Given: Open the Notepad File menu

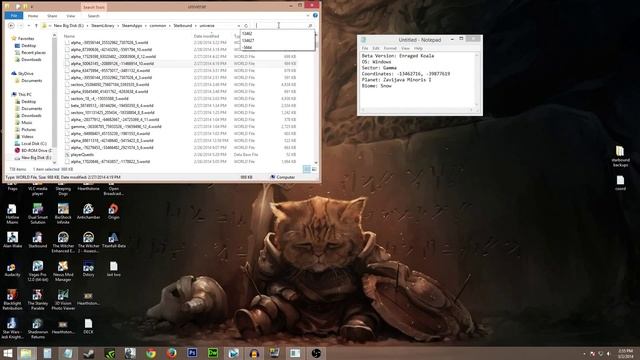Looking at the screenshot, I should (365, 48).
